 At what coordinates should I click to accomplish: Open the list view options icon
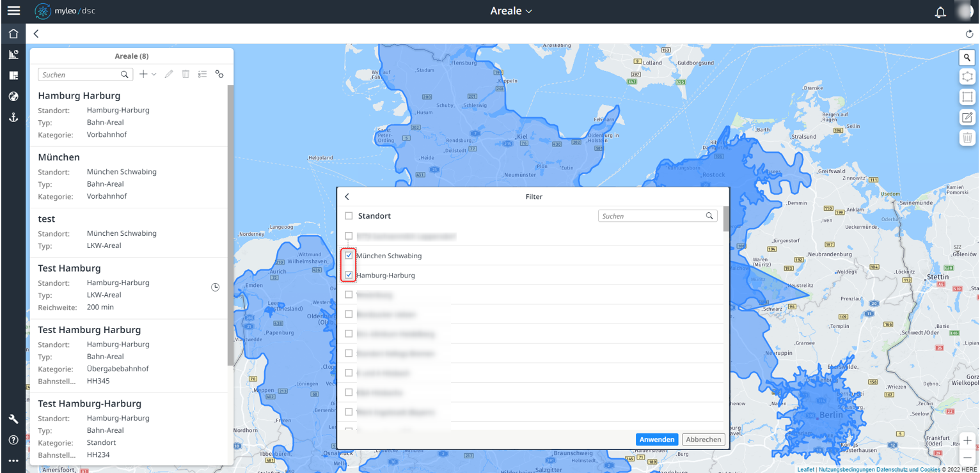202,74
